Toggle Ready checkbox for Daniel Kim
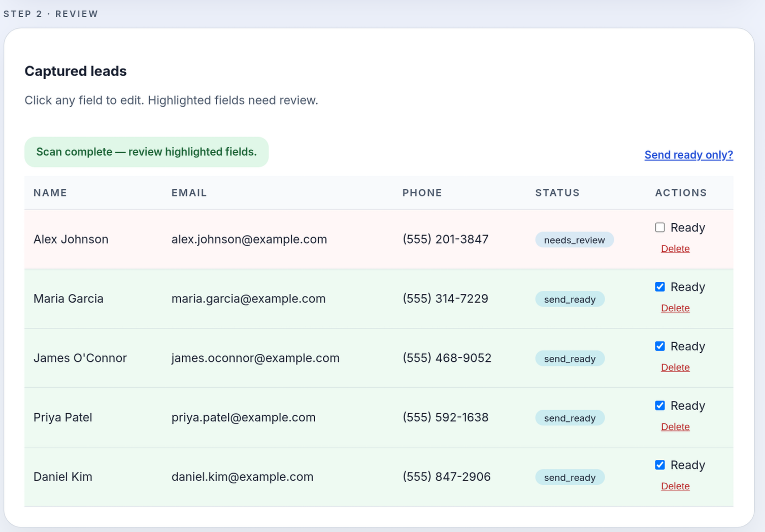Screen dimensions: 765x532 coord(659,465)
